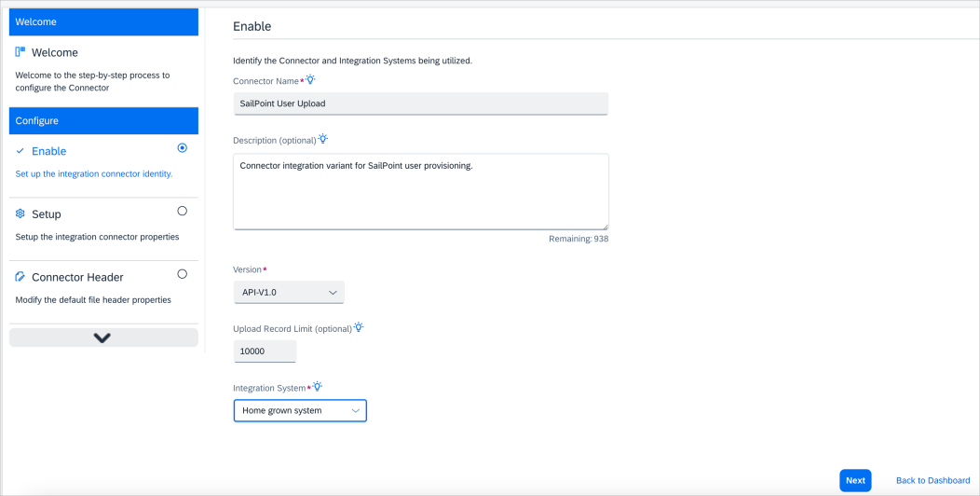Click the Welcome step panel icon
This screenshot has height=496, width=980.
coord(20,52)
